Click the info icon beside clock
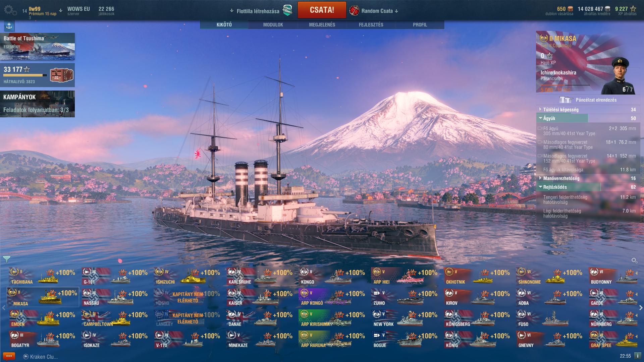Viewport: 644px width, 362px height. (x=637, y=356)
